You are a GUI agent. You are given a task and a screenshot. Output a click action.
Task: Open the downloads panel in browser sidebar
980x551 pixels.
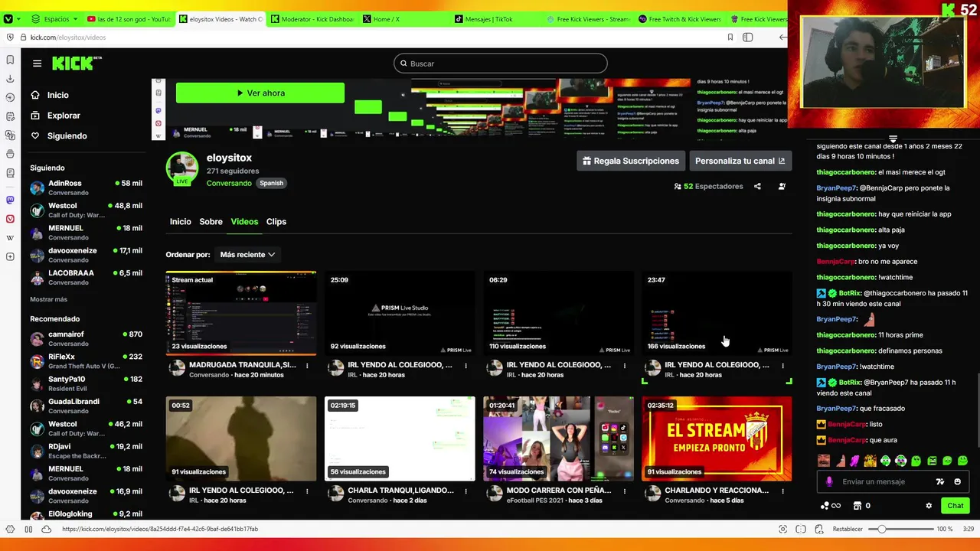pyautogui.click(x=10, y=79)
